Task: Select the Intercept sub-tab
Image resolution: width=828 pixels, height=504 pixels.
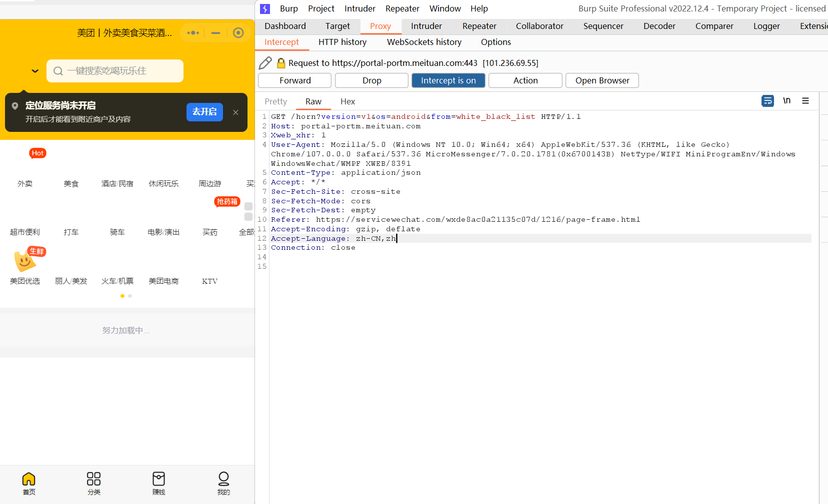Action: click(281, 42)
